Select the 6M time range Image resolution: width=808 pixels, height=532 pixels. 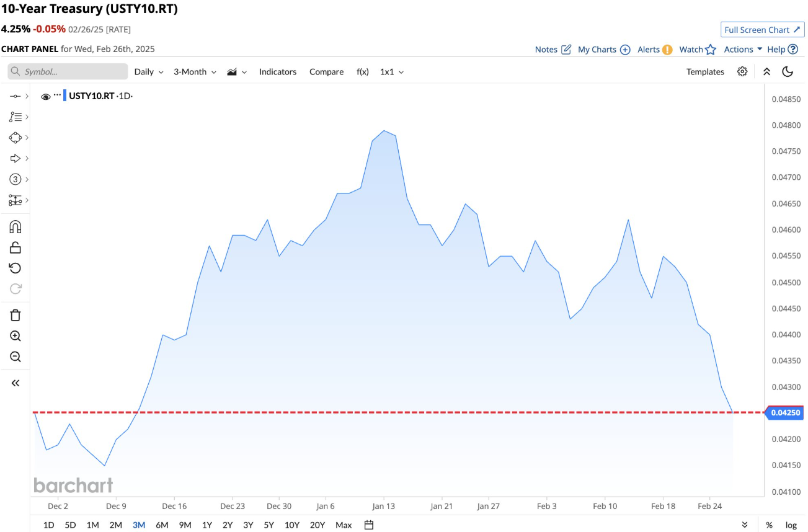tap(162, 525)
